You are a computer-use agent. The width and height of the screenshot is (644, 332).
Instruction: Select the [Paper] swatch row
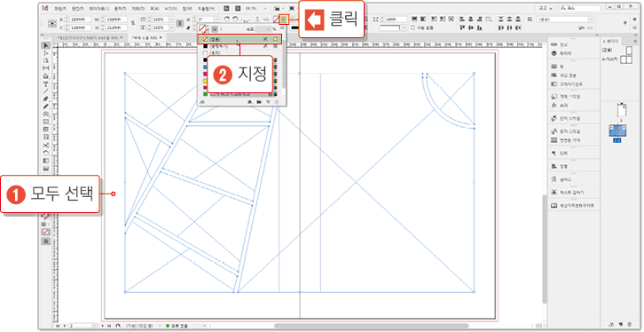(x=240, y=53)
